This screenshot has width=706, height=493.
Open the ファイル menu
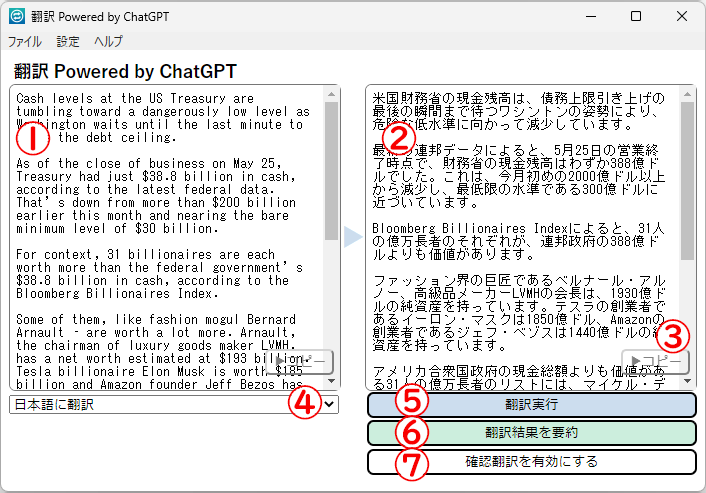25,42
